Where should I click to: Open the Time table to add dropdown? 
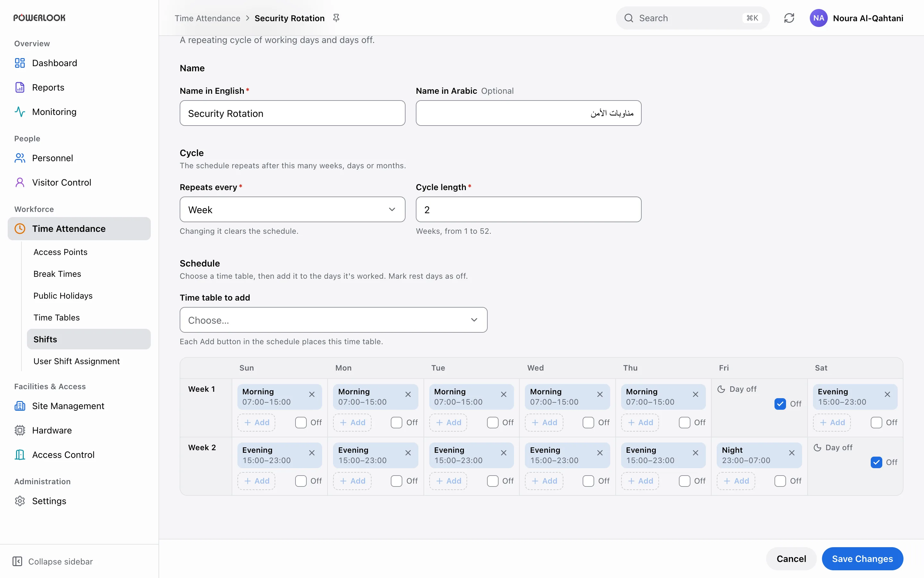(333, 320)
